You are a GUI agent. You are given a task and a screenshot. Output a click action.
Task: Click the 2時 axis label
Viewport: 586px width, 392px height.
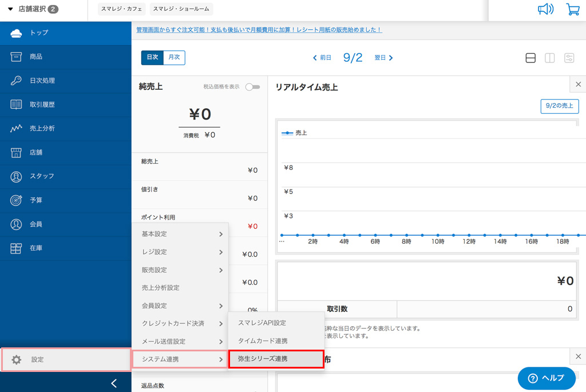[313, 241]
